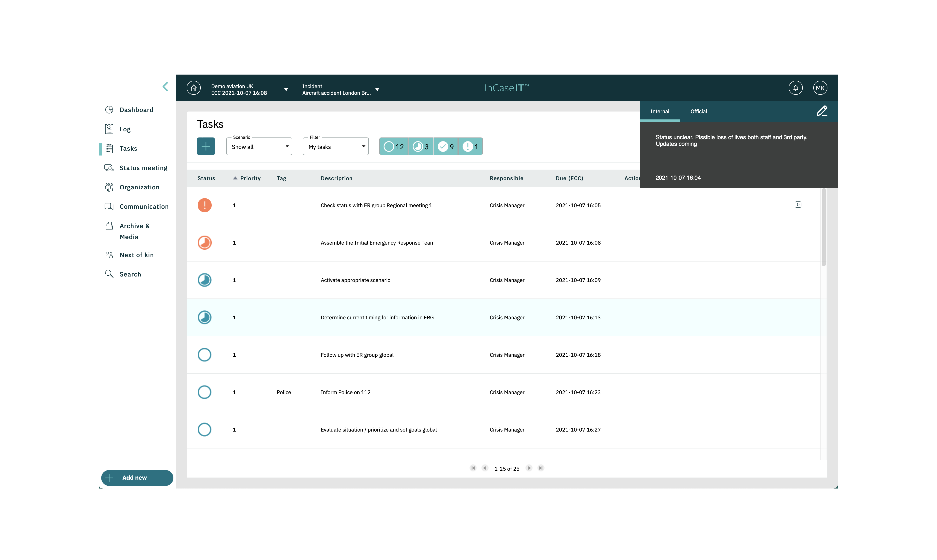Go to next page of tasks
The image size is (937, 560).
point(529,468)
